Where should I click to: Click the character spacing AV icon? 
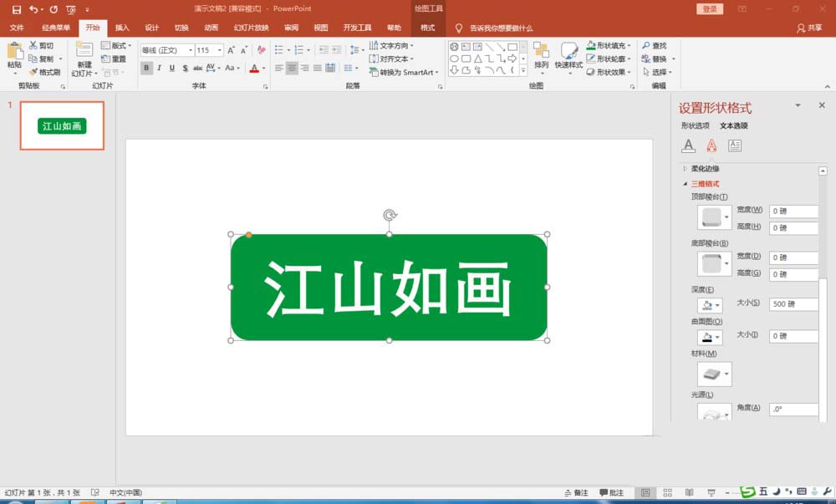(211, 68)
